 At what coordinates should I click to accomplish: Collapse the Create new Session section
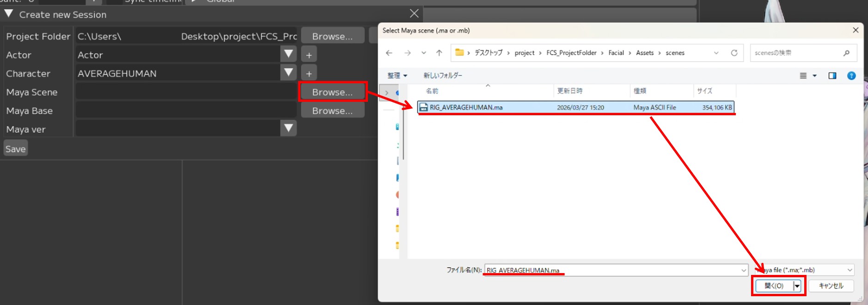9,14
